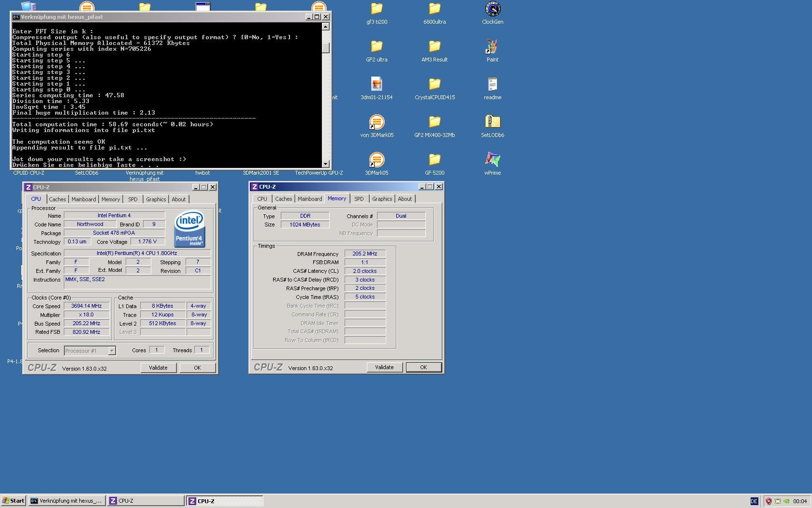
Task: Launch the Paint shortcut
Action: click(x=493, y=46)
